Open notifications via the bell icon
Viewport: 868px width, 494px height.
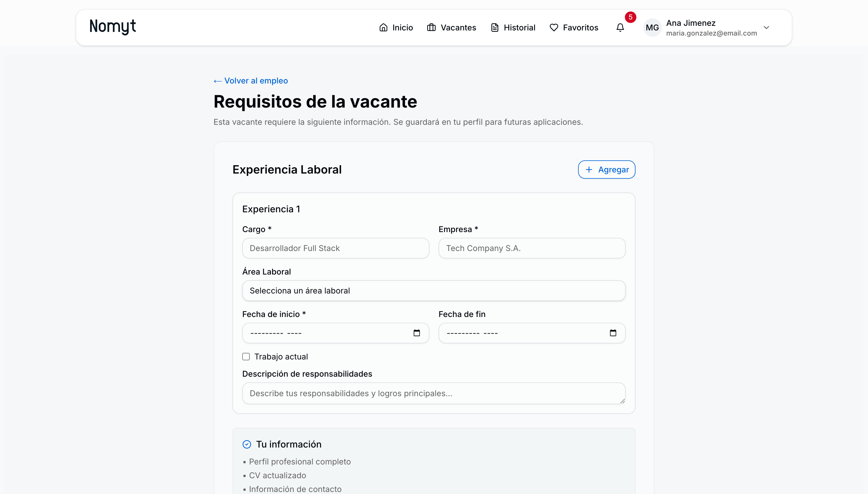point(620,28)
